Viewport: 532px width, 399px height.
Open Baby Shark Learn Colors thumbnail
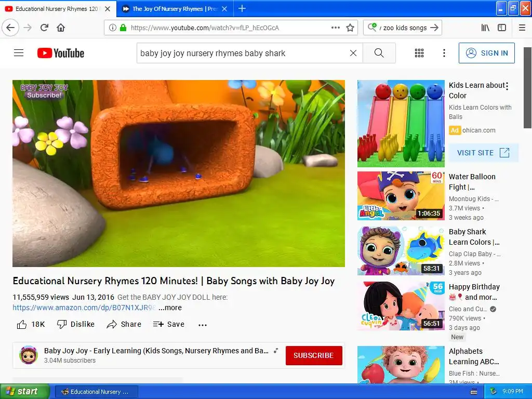tap(401, 250)
